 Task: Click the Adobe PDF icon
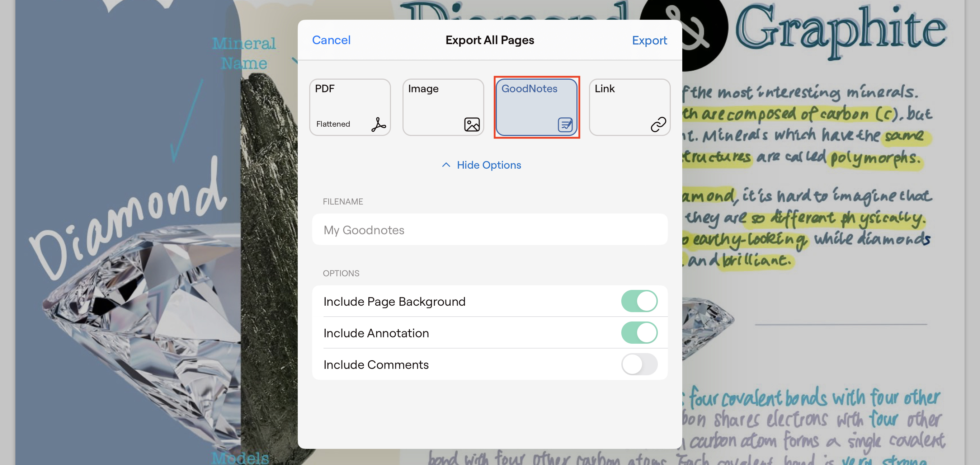click(x=378, y=125)
